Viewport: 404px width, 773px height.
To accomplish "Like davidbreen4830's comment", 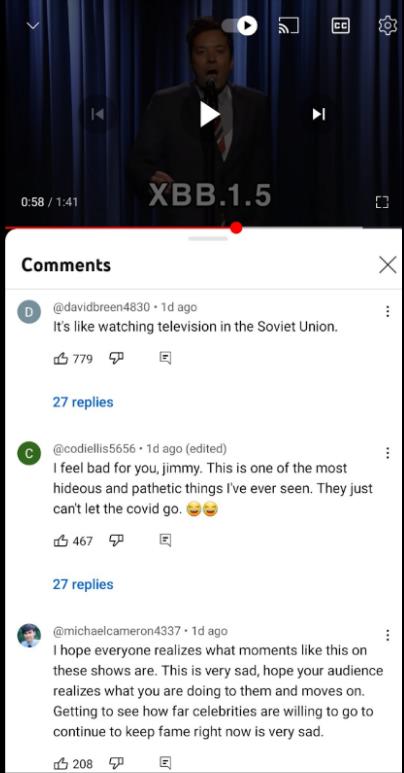I will (x=61, y=358).
